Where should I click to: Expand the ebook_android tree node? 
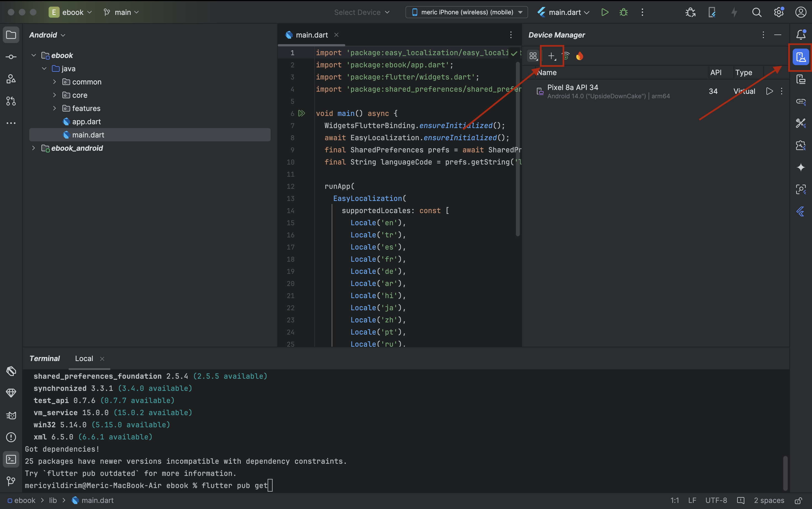click(33, 148)
